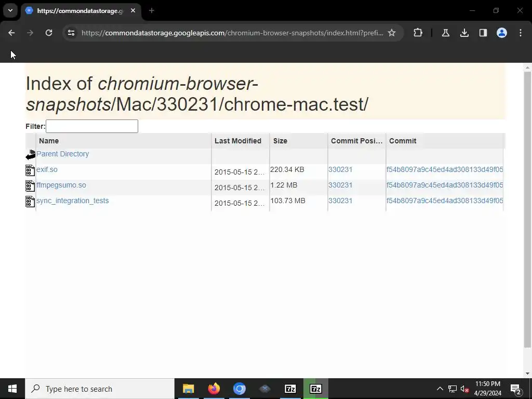
Task: Open Chrome Labs flask icon
Action: click(446, 33)
